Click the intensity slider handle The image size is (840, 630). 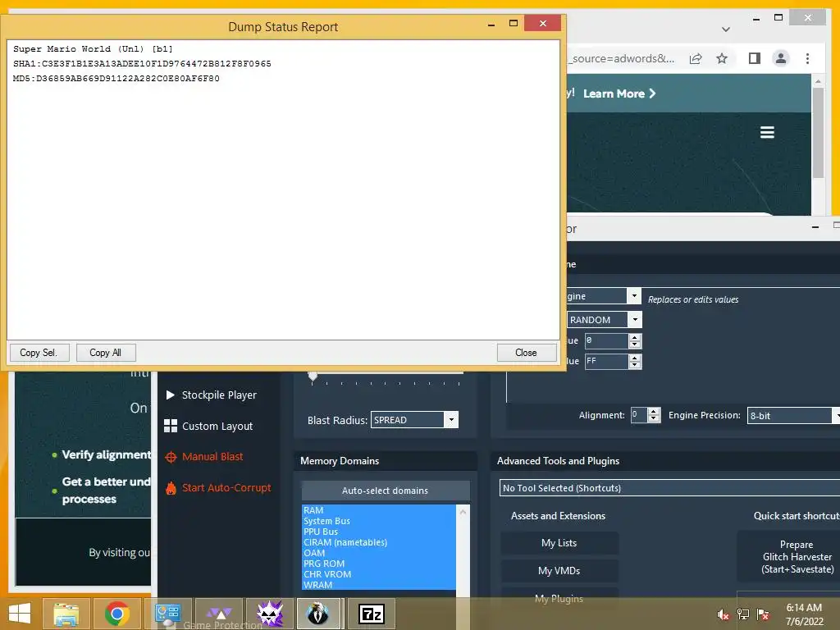313,376
